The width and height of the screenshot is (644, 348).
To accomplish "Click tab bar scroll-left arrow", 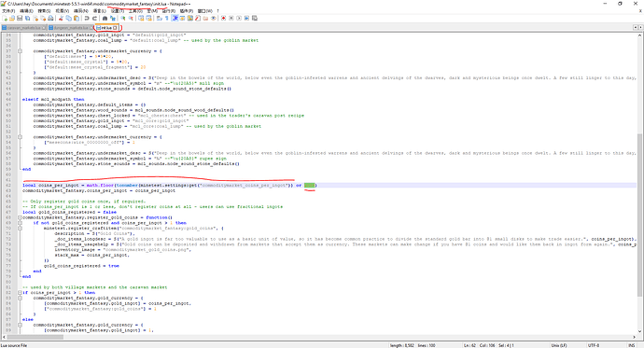I will coord(635,27).
